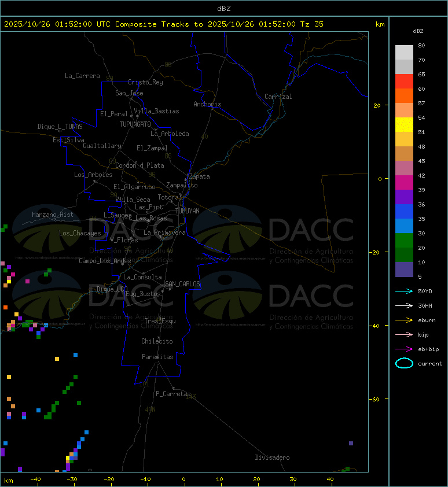The height and width of the screenshot is (487, 448).
Task: Select the Pareditas place label
Action: (x=157, y=357)
